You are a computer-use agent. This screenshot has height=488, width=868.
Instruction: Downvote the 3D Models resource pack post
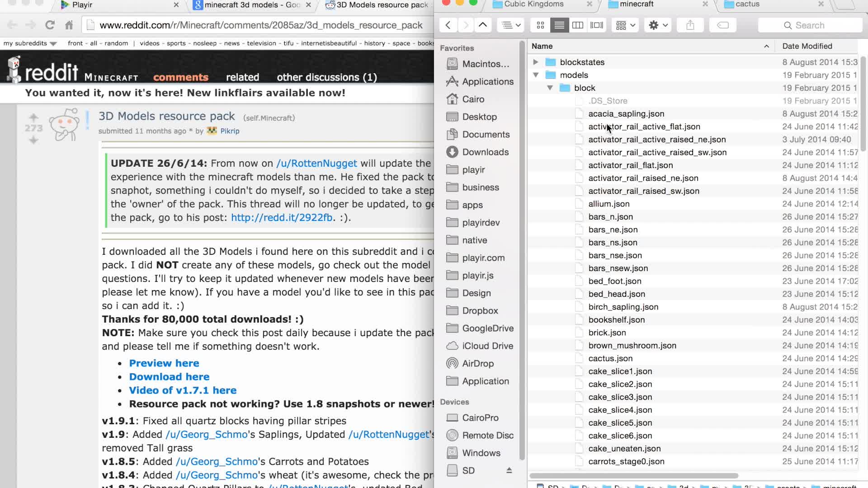pos(33,140)
